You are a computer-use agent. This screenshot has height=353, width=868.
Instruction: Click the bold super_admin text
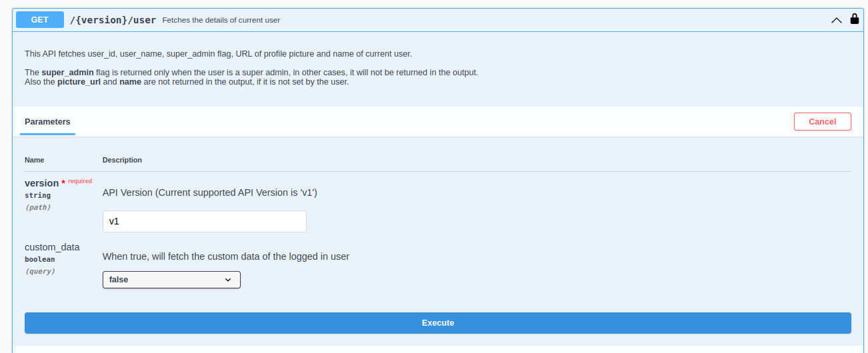[67, 72]
